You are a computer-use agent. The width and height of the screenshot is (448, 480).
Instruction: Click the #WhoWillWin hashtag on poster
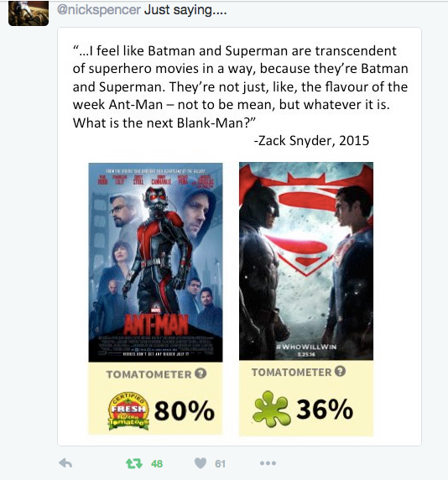[x=306, y=347]
